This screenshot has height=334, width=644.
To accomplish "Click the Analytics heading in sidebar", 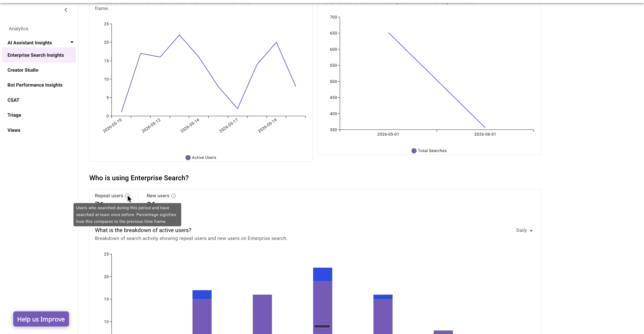I will coord(19,29).
